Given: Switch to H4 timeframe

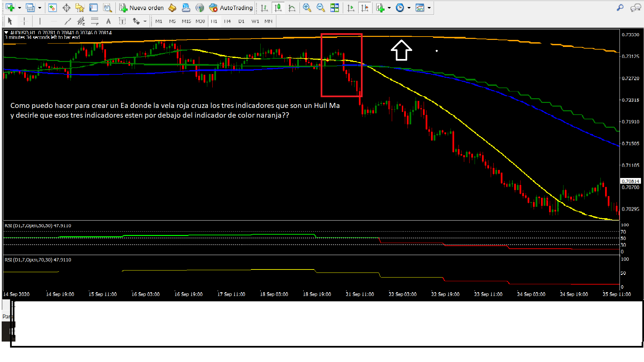Looking at the screenshot, I should click(x=227, y=21).
